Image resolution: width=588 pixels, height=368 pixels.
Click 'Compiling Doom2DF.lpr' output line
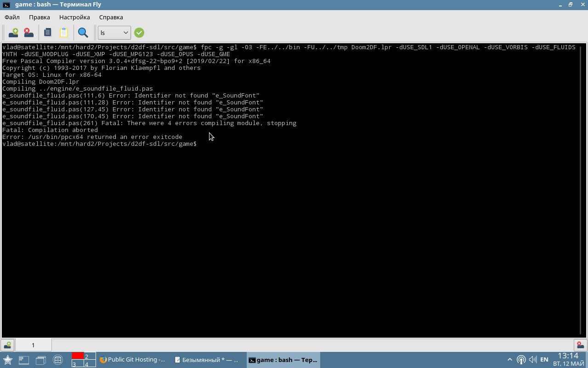[x=41, y=82]
